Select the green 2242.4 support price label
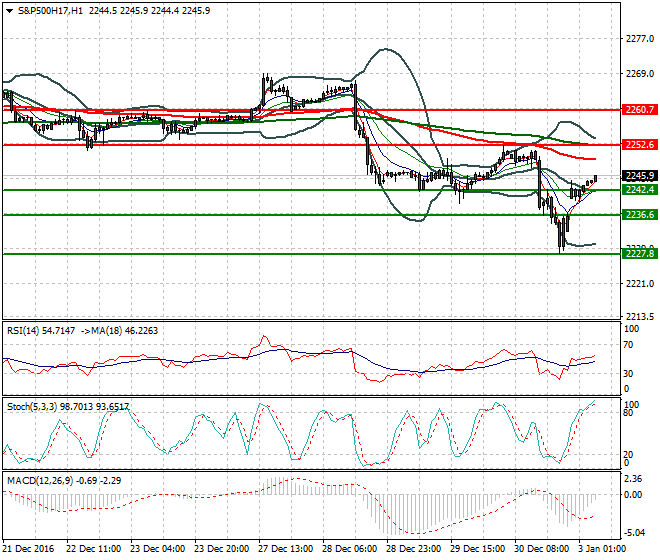This screenshot has height=560, width=660. 639,190
